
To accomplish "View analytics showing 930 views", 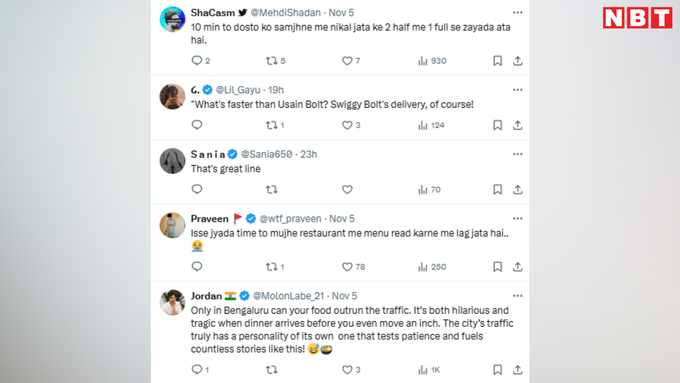I will [x=432, y=61].
